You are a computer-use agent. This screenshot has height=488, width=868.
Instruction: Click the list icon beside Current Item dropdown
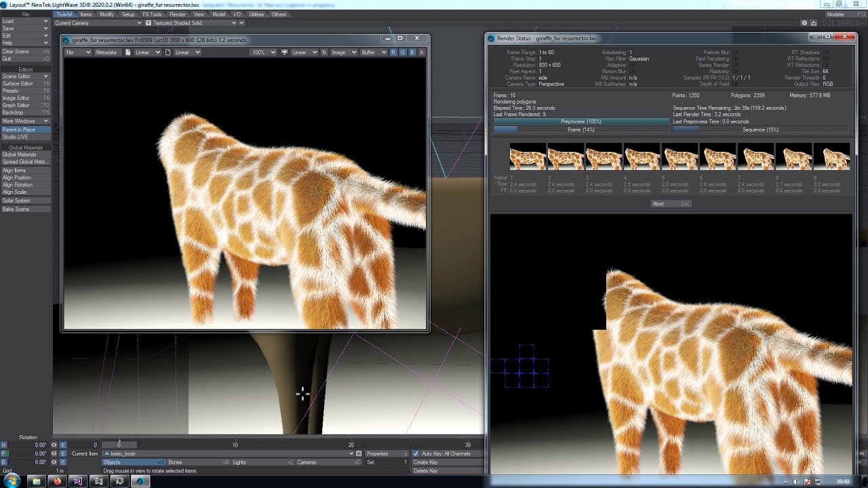[x=359, y=453]
